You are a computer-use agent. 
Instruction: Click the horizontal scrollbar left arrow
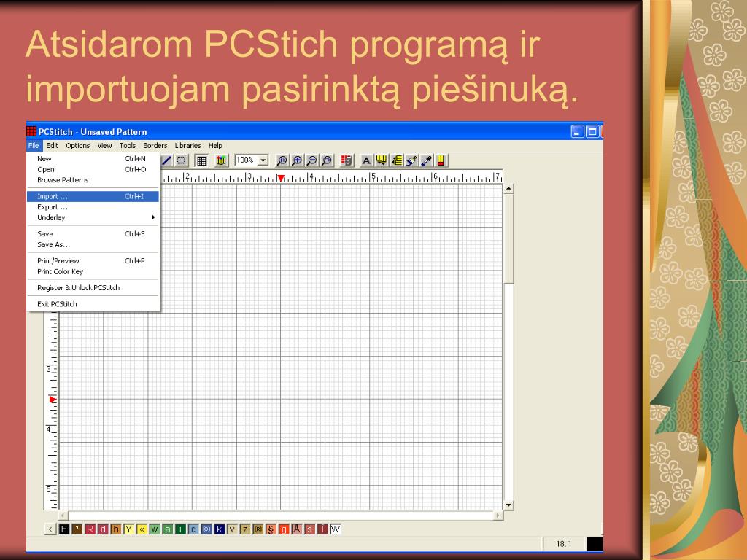click(x=63, y=516)
